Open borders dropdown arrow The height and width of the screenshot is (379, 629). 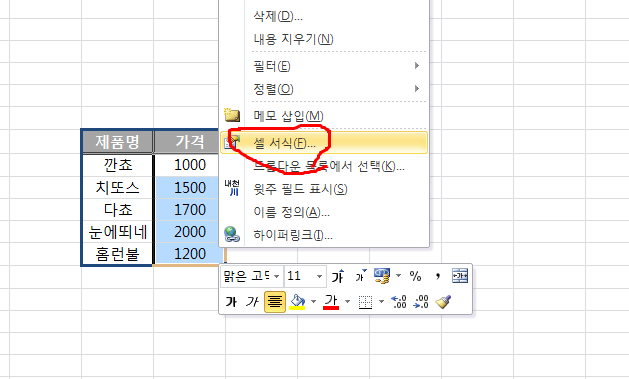pyautogui.click(x=381, y=302)
